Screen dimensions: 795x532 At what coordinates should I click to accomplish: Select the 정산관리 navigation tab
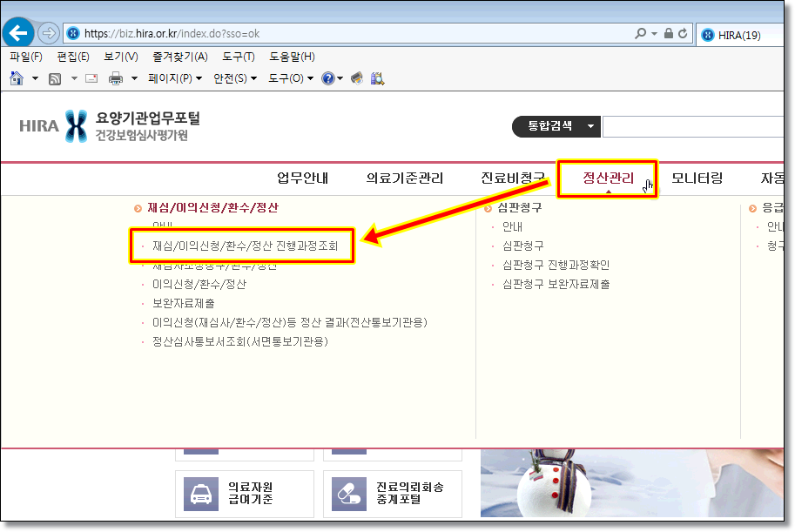click(x=608, y=178)
